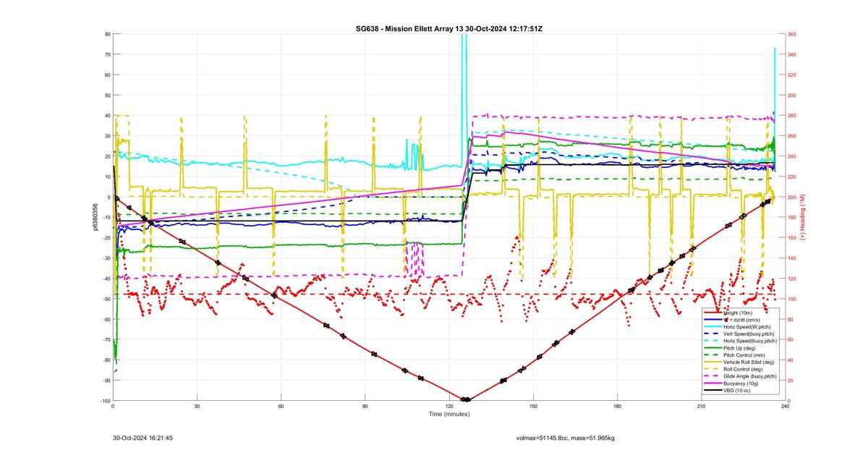
Task: Select the 'Pitch Up (deg)' legend entry
Action: 740,348
